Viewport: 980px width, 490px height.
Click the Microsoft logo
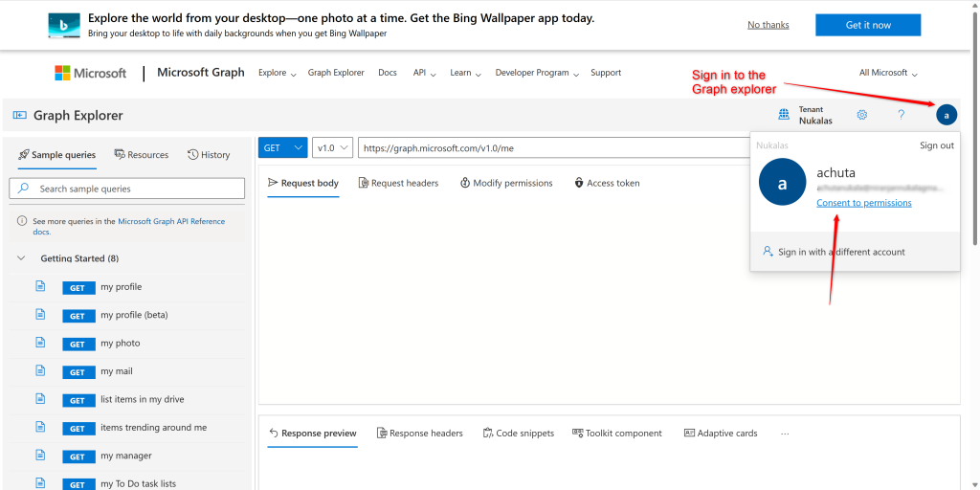(x=91, y=73)
